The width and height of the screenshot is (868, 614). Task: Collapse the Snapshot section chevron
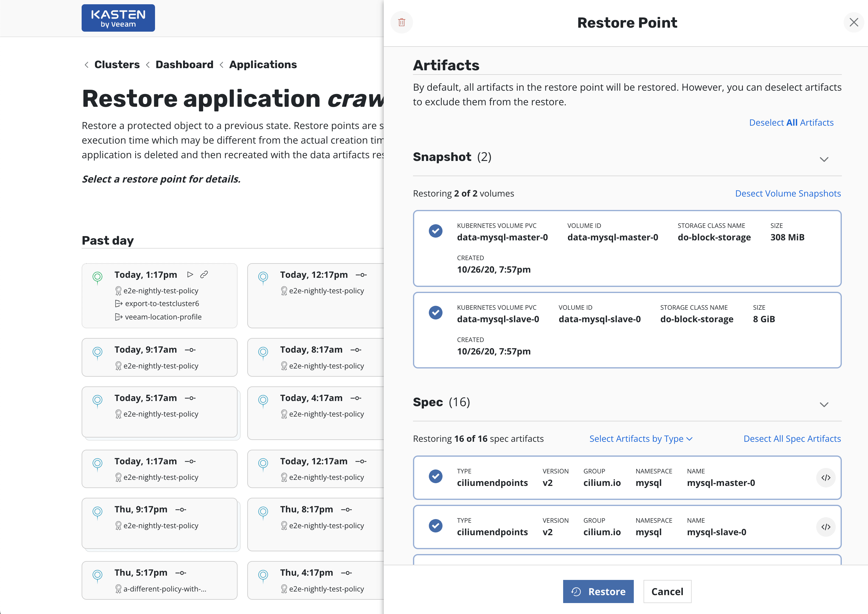824,159
